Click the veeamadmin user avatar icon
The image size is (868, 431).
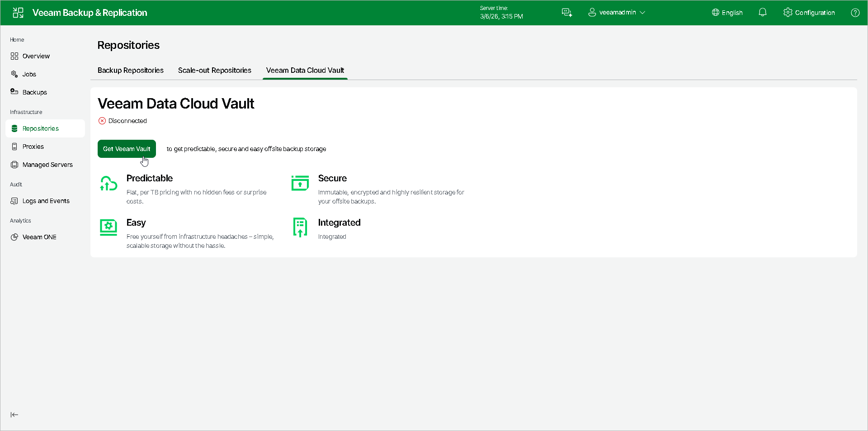tap(592, 13)
